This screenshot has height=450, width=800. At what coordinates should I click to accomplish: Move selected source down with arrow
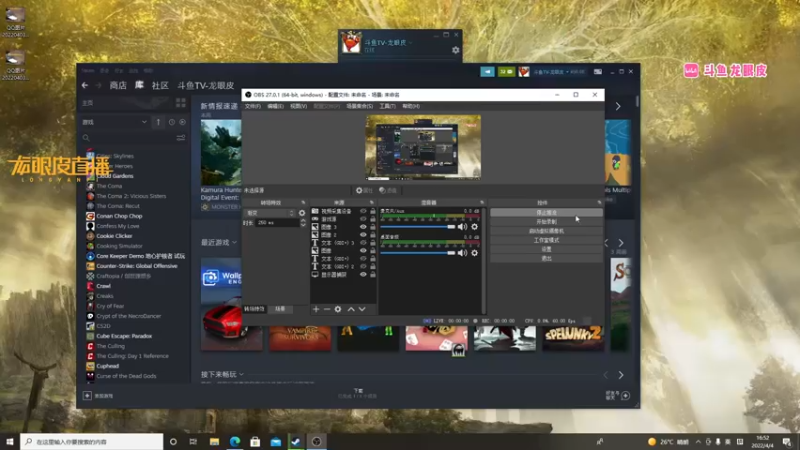tap(362, 309)
